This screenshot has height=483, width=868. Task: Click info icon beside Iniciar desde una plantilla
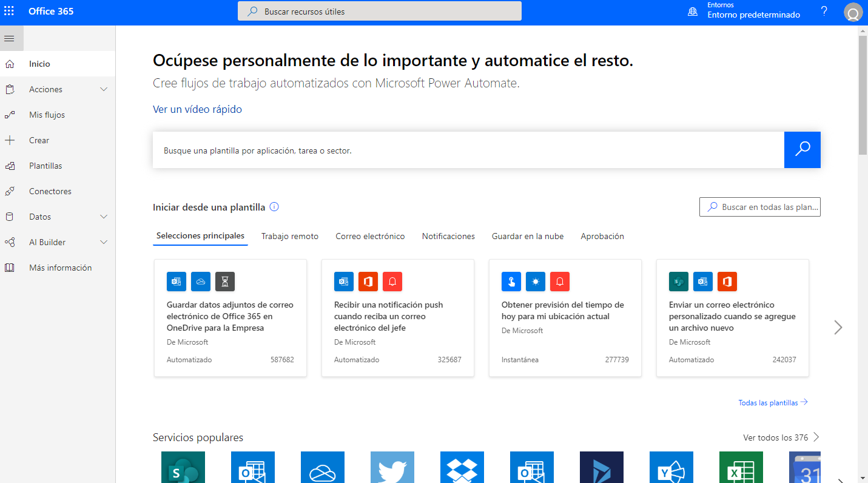pyautogui.click(x=274, y=207)
